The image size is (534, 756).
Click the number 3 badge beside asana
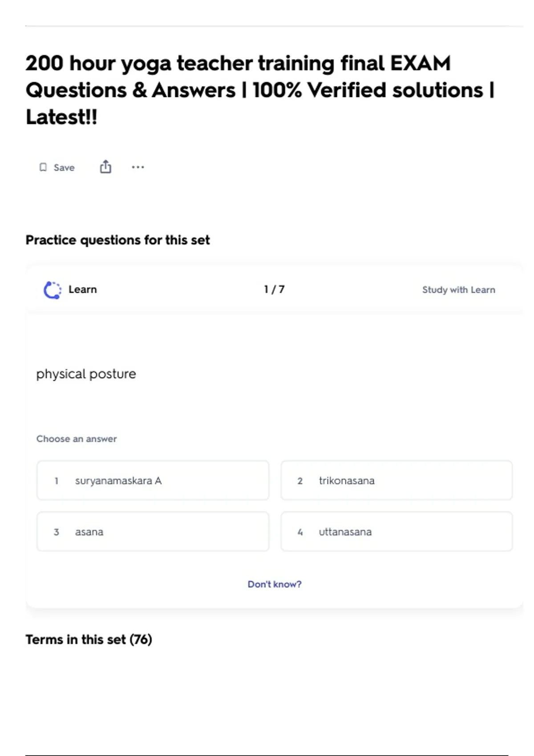57,532
